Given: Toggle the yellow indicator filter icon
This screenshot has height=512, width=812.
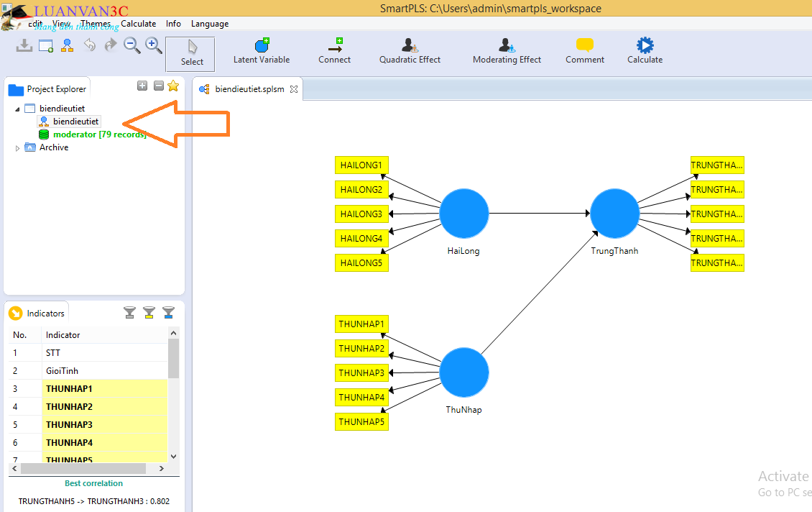Looking at the screenshot, I should point(149,312).
